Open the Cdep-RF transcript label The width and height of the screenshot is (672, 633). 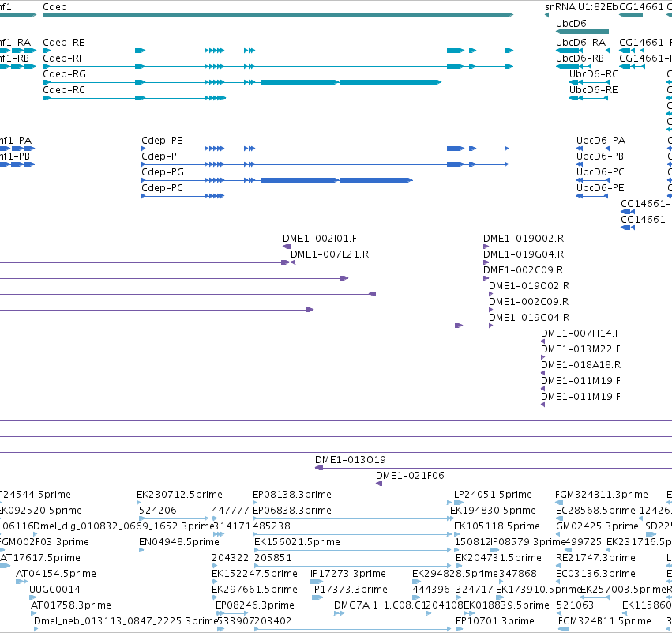coord(63,58)
